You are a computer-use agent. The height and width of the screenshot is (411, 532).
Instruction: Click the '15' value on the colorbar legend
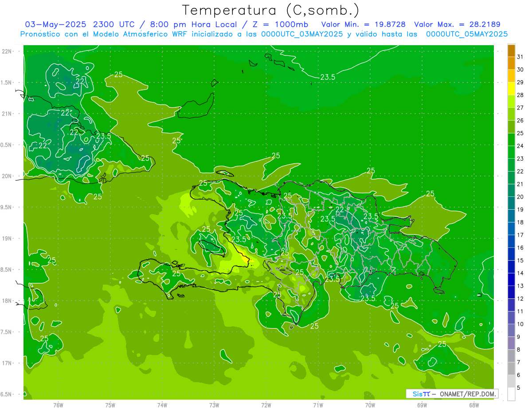520,260
